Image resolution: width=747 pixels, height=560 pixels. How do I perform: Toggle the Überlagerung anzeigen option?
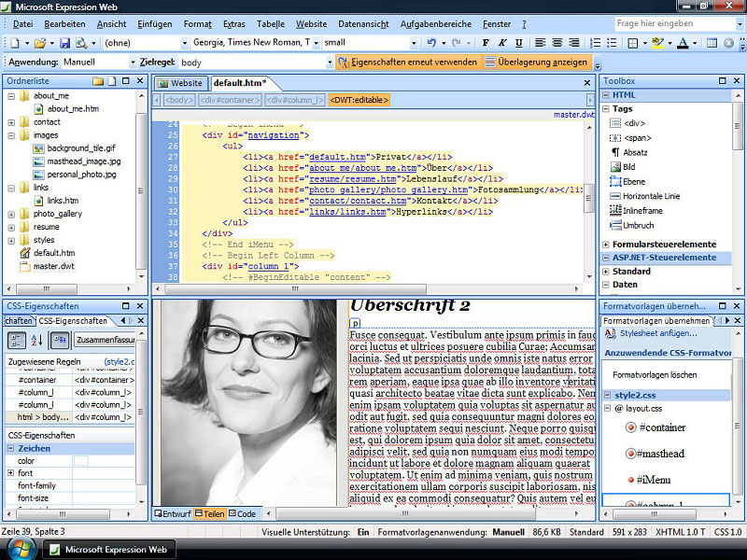(x=538, y=63)
